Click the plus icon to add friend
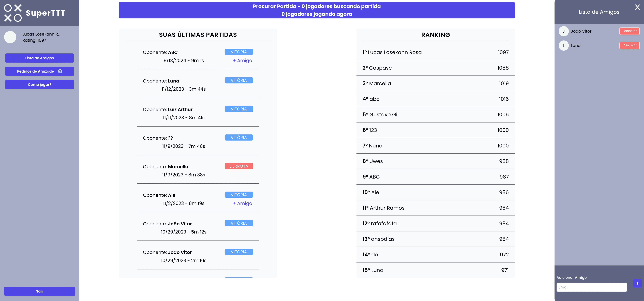The height and width of the screenshot is (301, 644). 637,283
